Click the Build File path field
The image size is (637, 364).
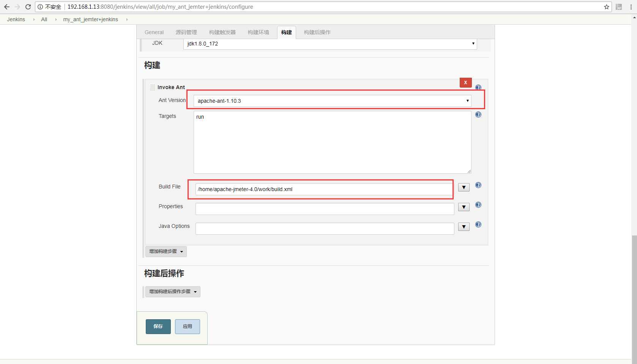[x=325, y=189]
